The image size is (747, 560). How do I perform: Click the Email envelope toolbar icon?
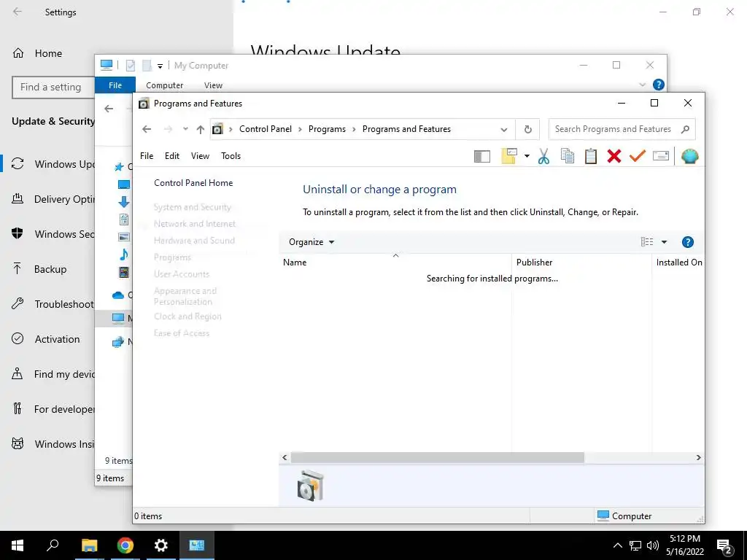[660, 156]
